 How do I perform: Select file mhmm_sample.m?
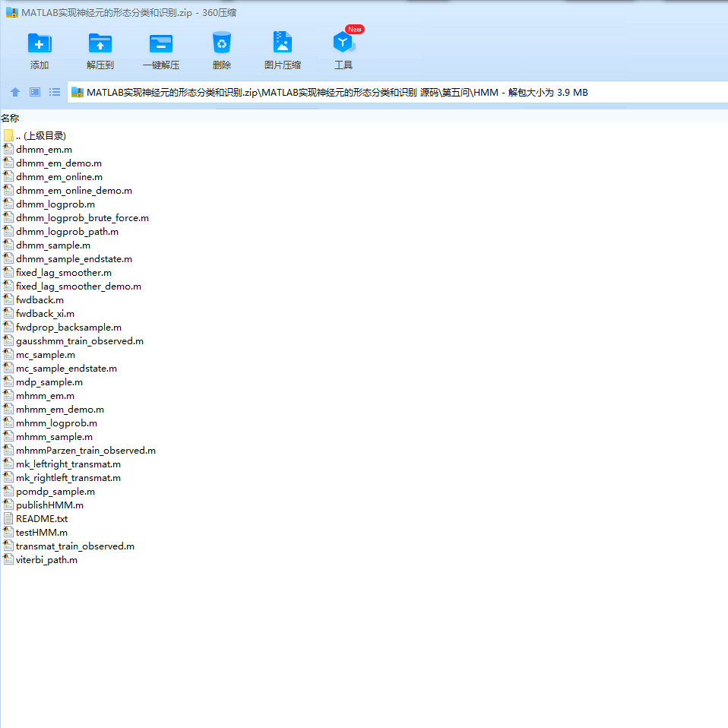click(54, 436)
